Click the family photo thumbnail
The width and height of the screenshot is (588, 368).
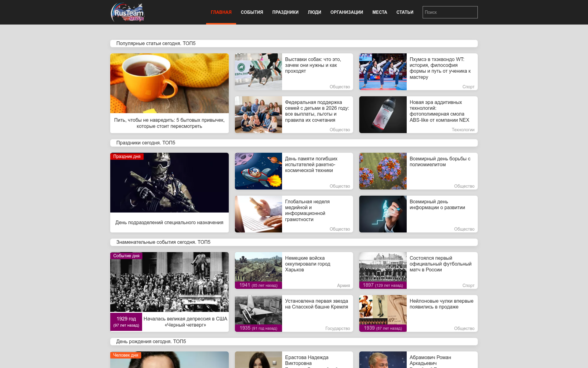258,115
